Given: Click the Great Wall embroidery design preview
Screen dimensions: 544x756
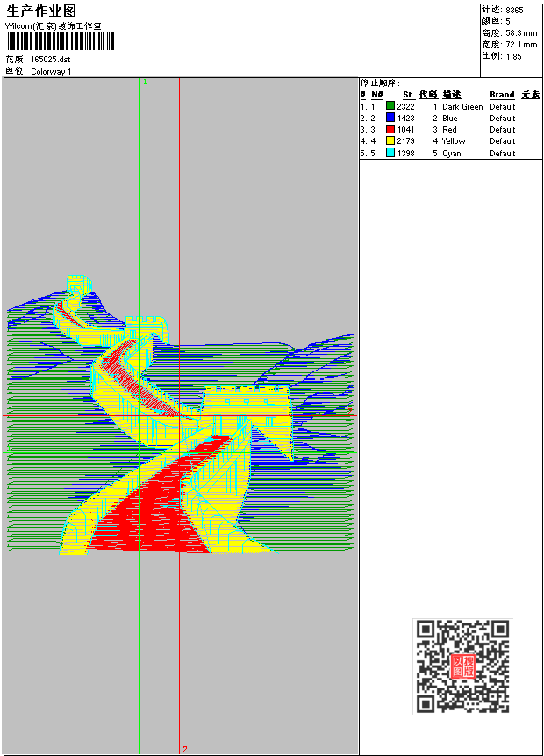Looking at the screenshot, I should pos(180,414).
